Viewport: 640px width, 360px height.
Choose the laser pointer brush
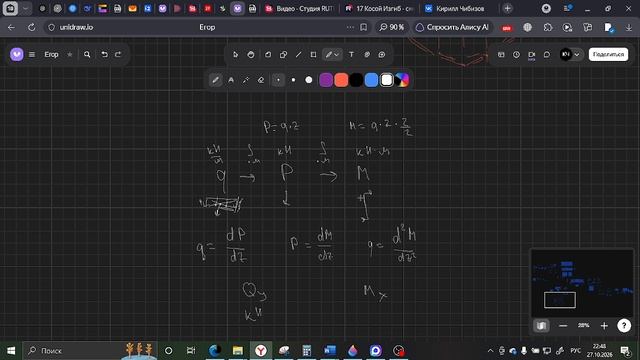point(246,80)
